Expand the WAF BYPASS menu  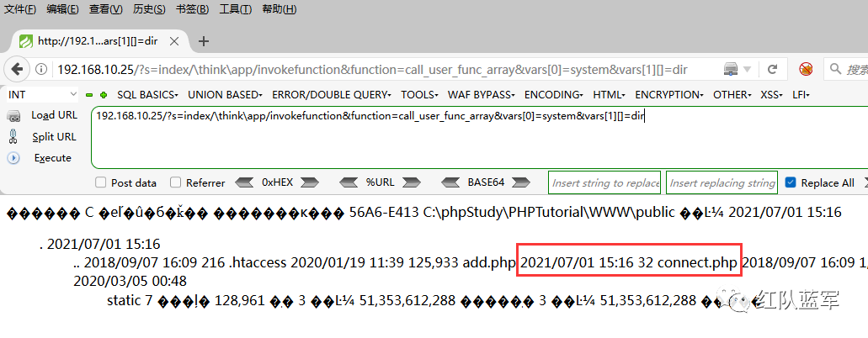(482, 95)
